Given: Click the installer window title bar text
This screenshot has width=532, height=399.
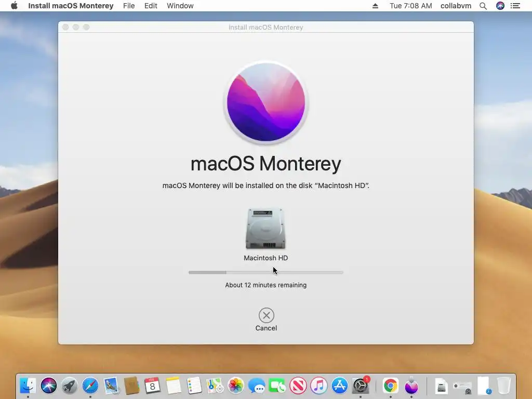Looking at the screenshot, I should click(265, 27).
